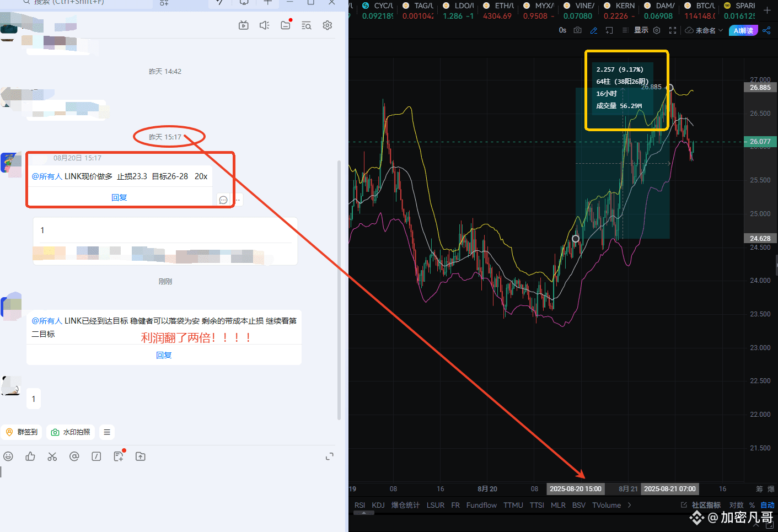Click the @ mention icon in chat

pos(74,456)
